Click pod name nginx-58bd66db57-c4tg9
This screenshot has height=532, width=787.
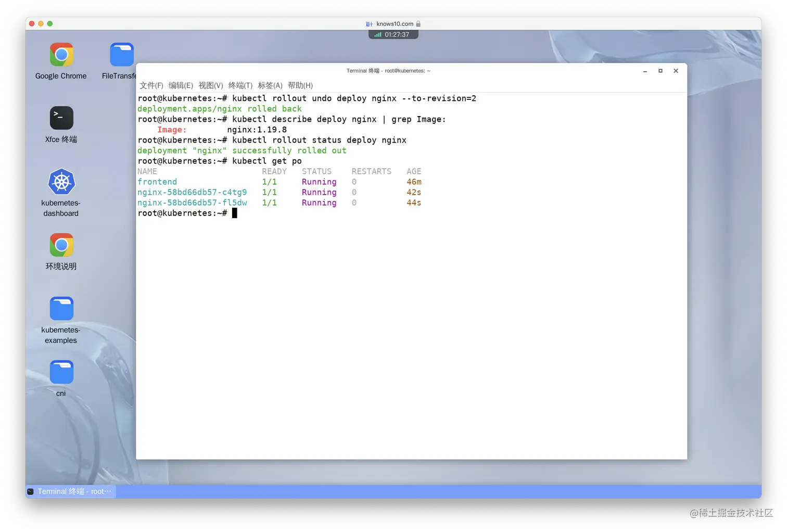(x=192, y=192)
